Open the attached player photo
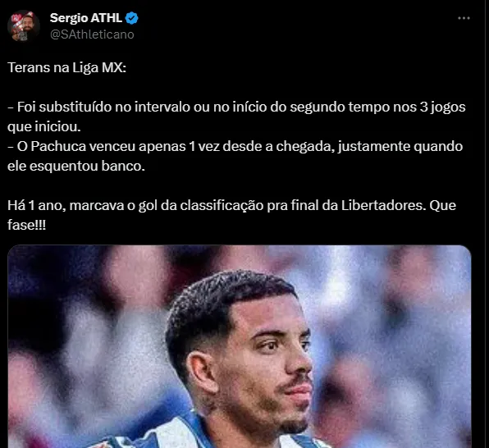 pyautogui.click(x=240, y=346)
